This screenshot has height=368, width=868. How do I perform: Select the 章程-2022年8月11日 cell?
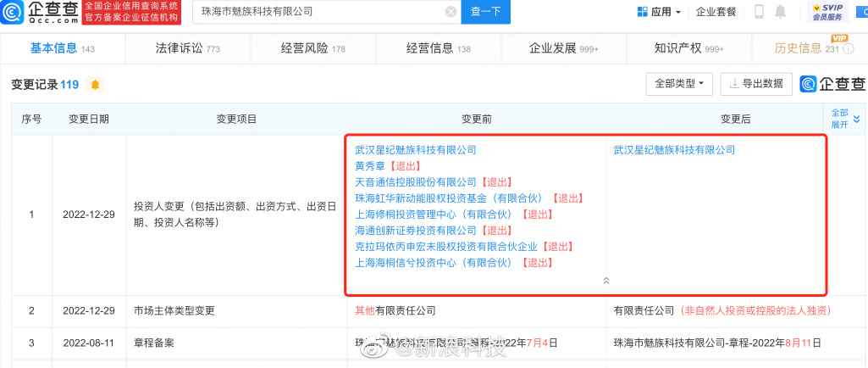coord(717,343)
